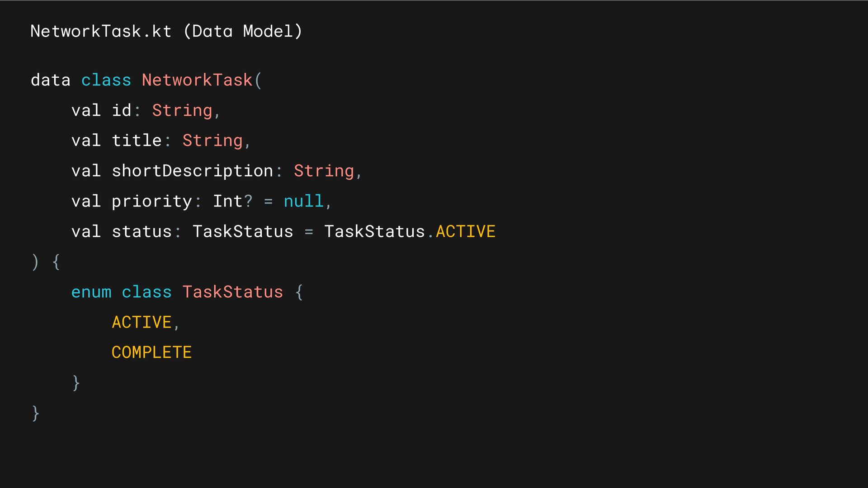Click the ACTIVE enum entry
This screenshot has width=868, height=488.
pyautogui.click(x=142, y=322)
